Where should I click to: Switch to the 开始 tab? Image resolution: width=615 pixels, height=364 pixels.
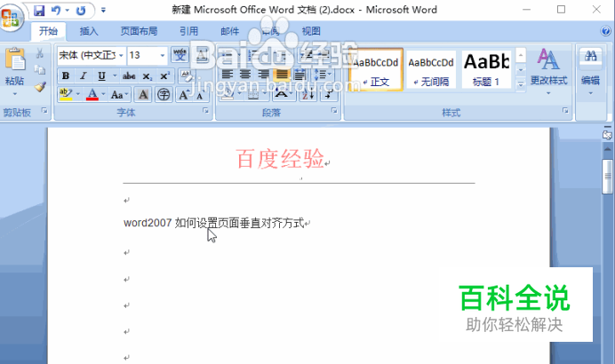point(48,31)
